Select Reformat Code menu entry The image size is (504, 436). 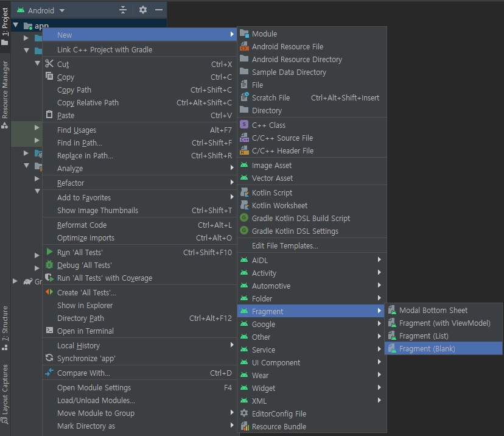click(x=139, y=225)
